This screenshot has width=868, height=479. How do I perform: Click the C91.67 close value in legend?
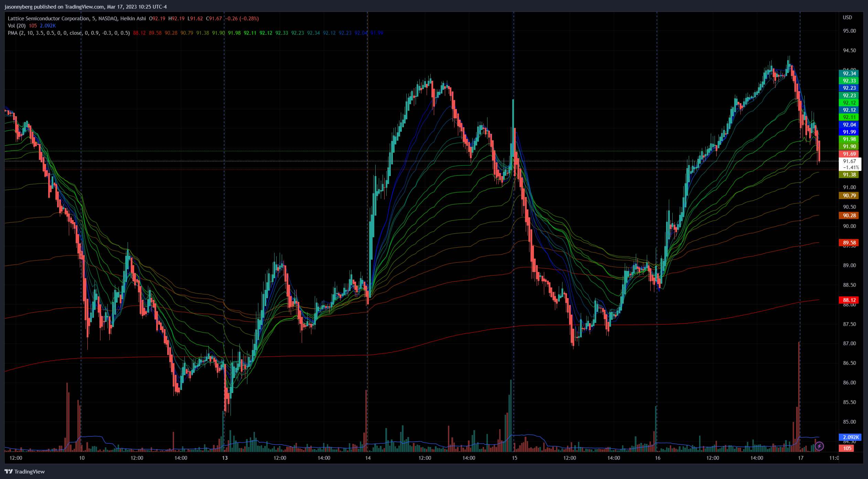(x=214, y=19)
